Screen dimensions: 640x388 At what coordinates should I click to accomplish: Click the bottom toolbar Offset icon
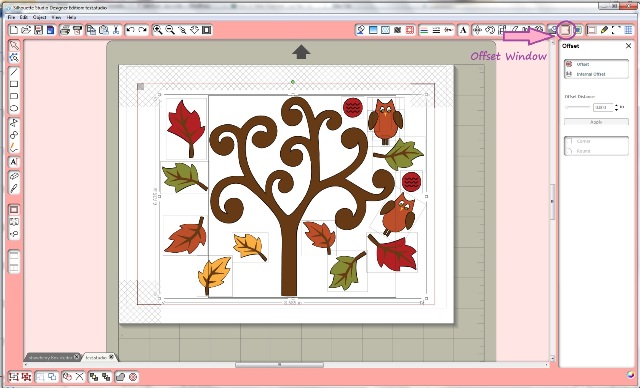pos(133,377)
